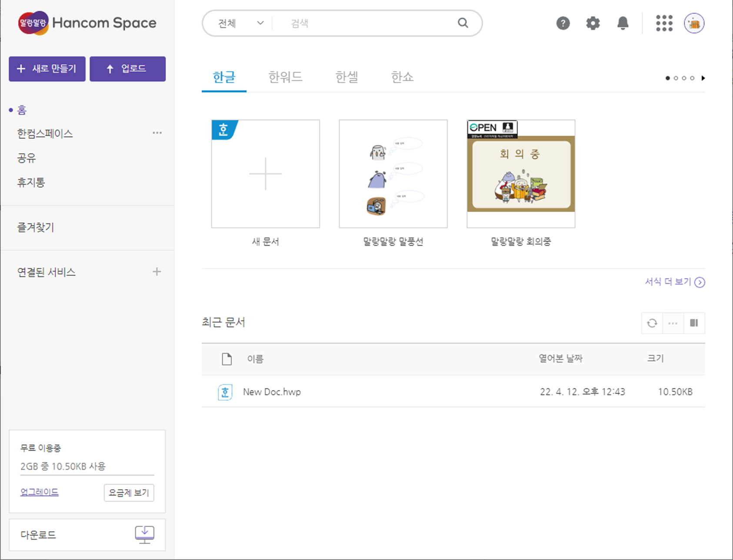Open the help question mark icon

coord(563,23)
